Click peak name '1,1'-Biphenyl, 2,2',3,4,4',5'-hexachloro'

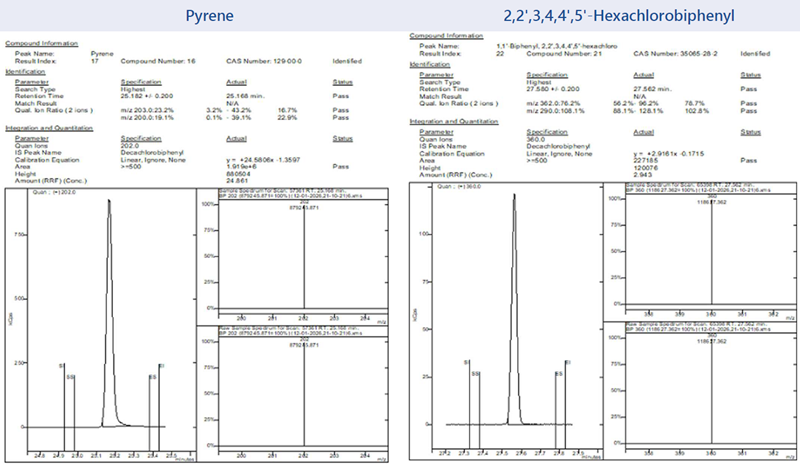557,46
